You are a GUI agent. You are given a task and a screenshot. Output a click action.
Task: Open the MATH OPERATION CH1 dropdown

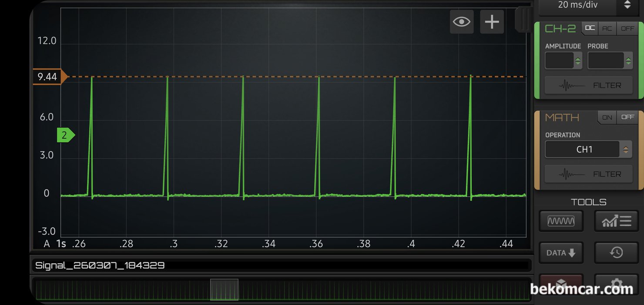[588, 149]
